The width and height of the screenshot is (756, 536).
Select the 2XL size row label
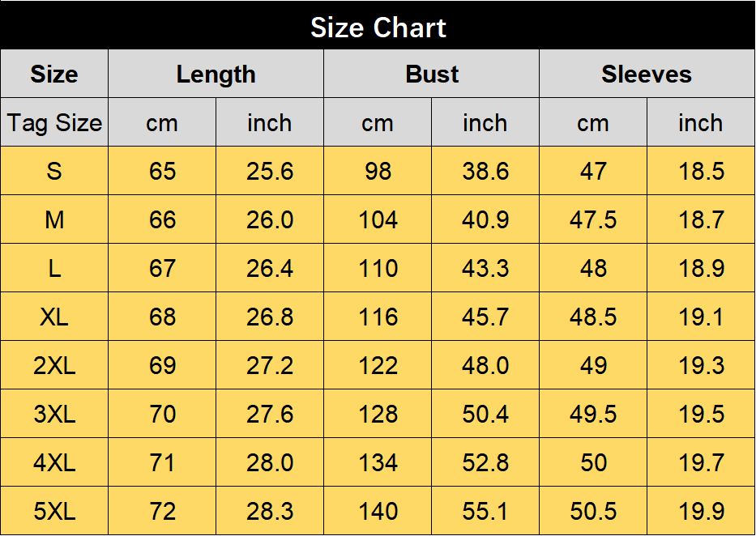[x=54, y=365]
